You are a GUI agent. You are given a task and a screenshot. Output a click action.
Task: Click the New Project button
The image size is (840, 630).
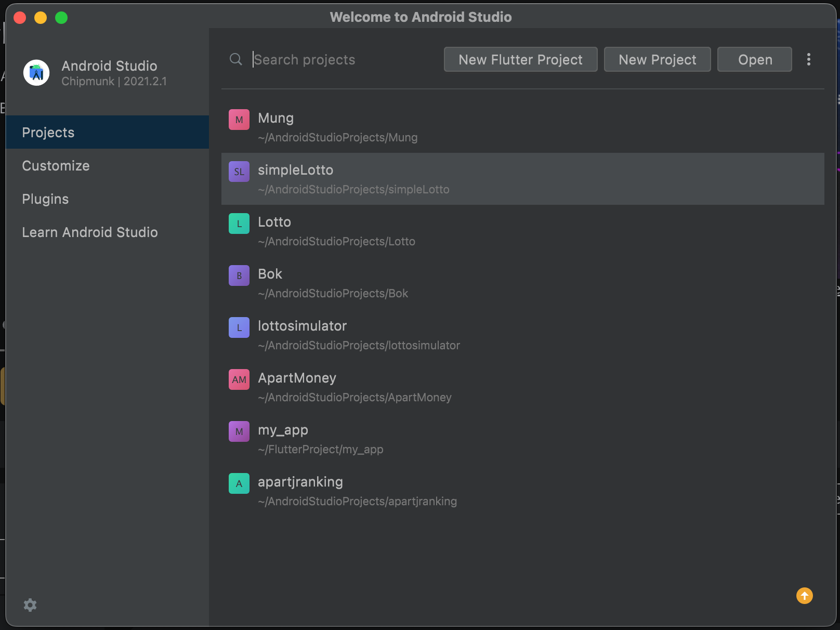[x=657, y=59]
